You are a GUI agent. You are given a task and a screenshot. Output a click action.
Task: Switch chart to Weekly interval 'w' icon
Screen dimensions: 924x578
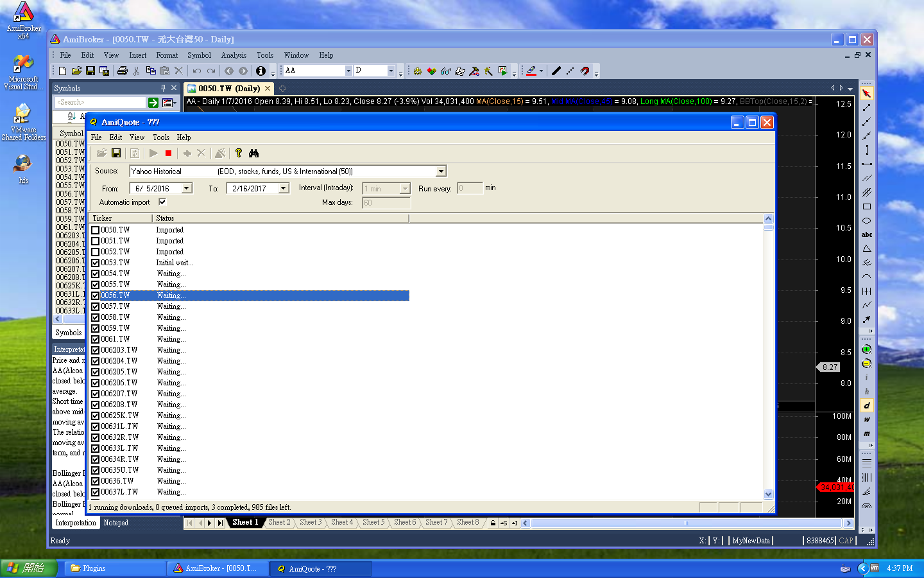(867, 419)
